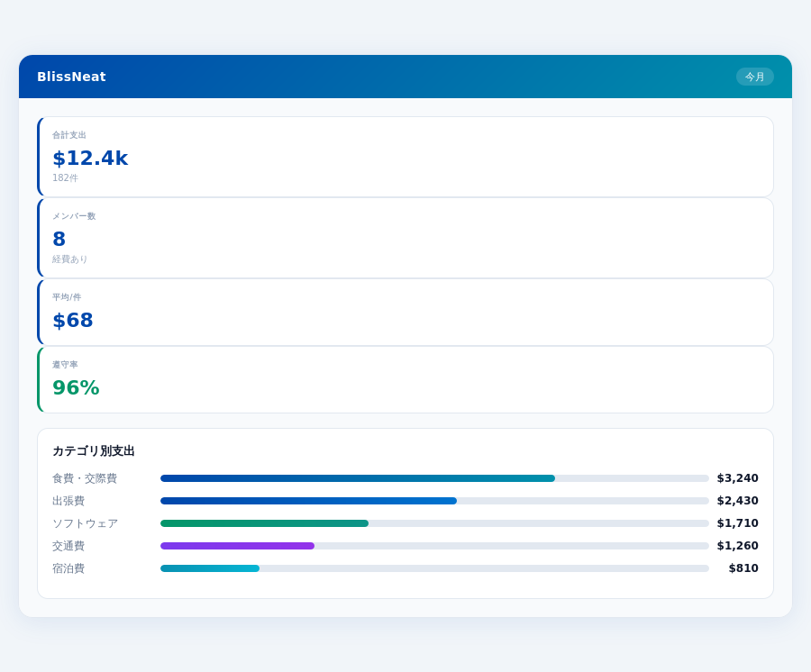Click the member count value 8

pos(59,240)
